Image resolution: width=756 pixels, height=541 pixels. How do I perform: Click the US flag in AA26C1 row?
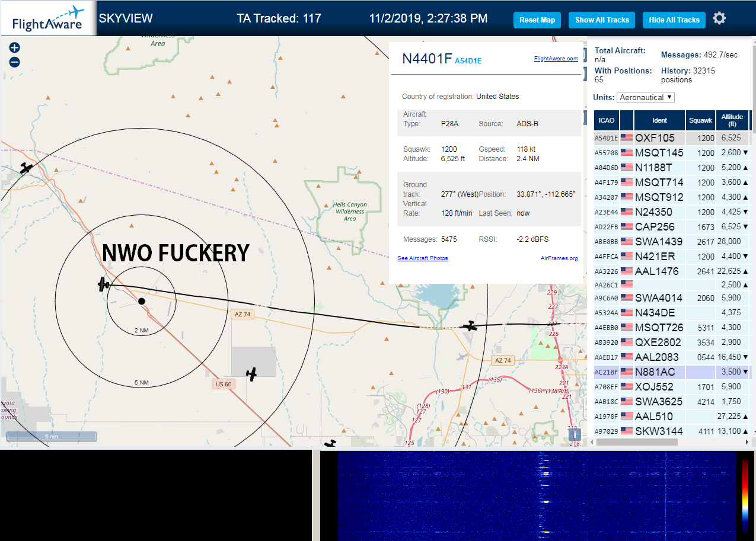coord(627,284)
